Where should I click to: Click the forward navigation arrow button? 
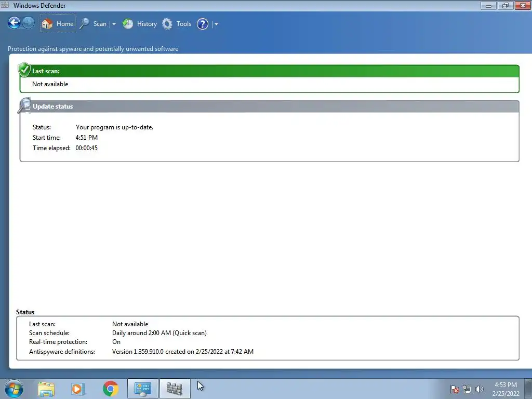(29, 23)
